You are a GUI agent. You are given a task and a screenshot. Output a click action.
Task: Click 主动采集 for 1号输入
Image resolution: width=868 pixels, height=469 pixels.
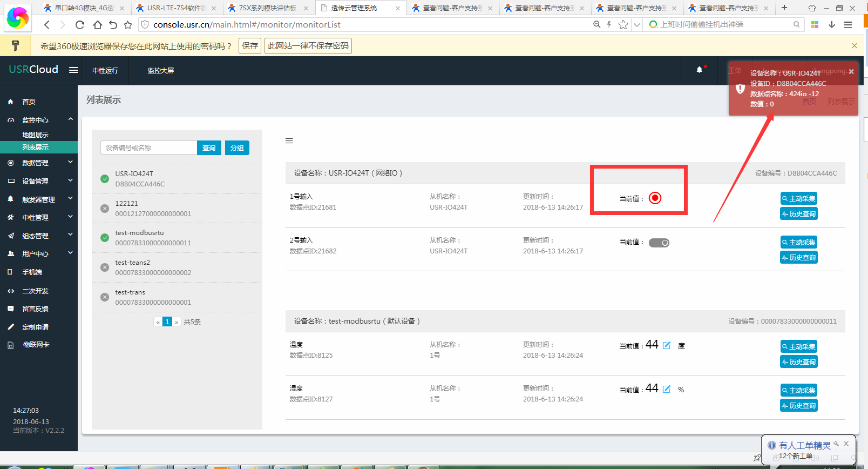(x=799, y=198)
